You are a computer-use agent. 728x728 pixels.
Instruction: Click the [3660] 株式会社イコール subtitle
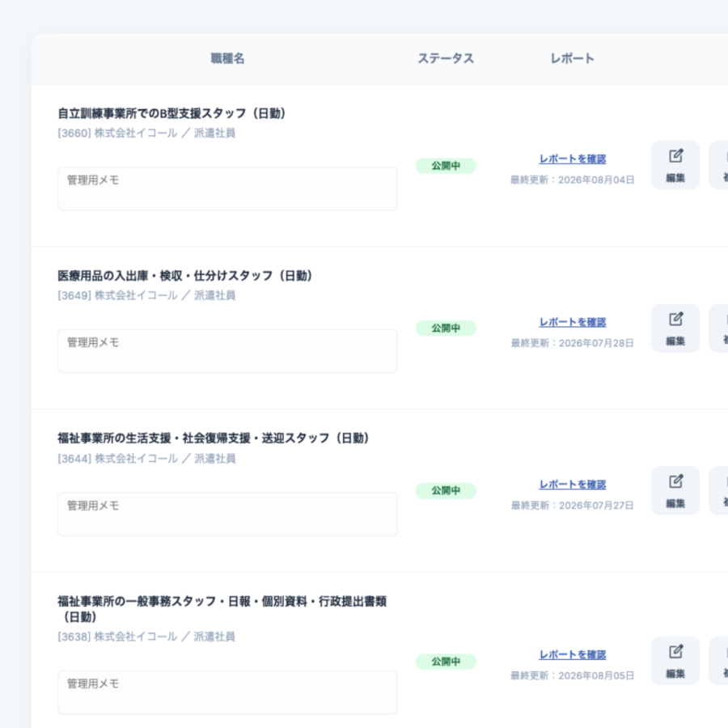pyautogui.click(x=146, y=133)
